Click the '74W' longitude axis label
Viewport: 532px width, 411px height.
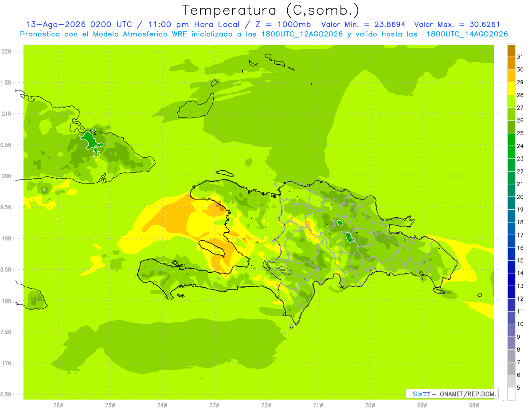point(162,405)
